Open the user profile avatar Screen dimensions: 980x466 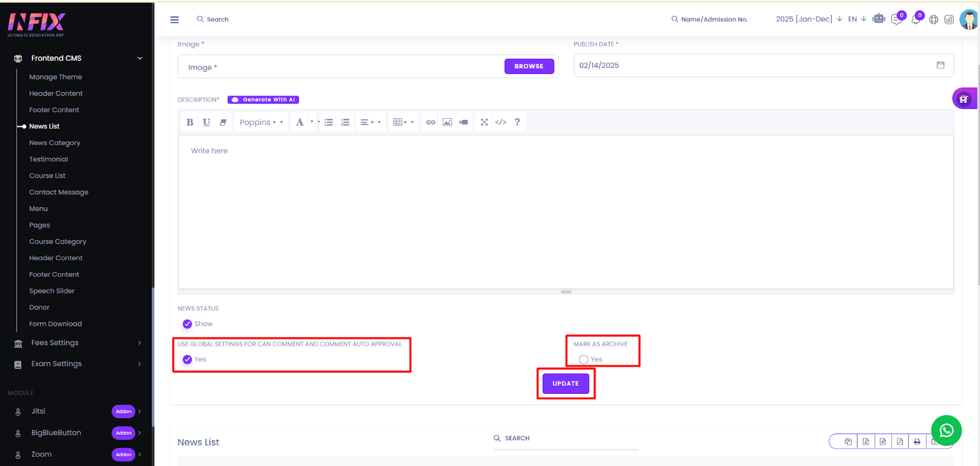pyautogui.click(x=968, y=20)
